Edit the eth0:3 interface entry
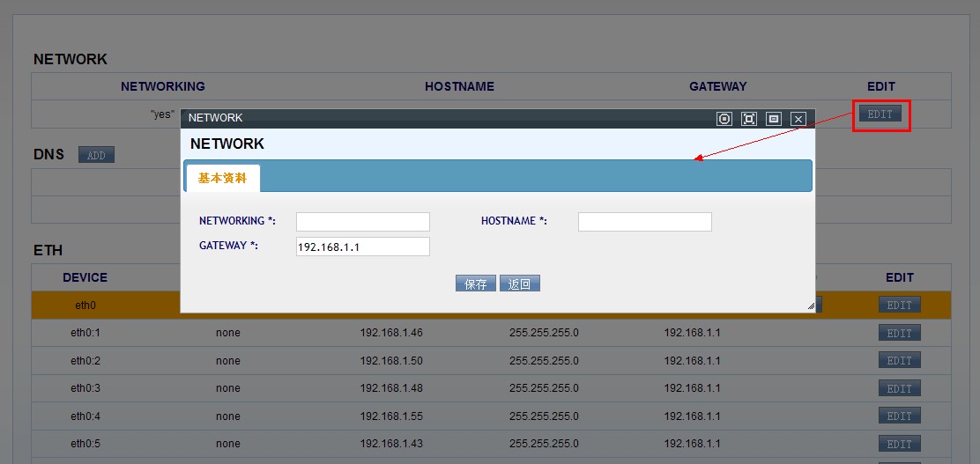Viewport: 980px width, 464px height. (899, 388)
